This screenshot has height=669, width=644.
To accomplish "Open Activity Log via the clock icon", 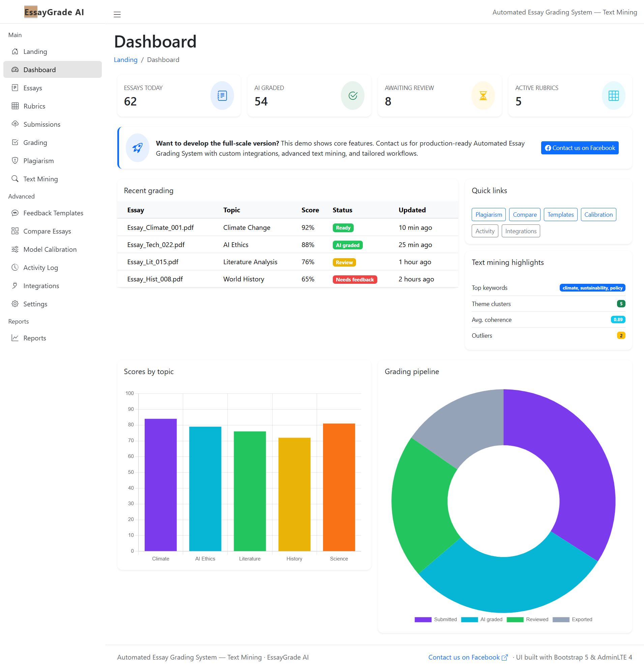I will (x=16, y=267).
